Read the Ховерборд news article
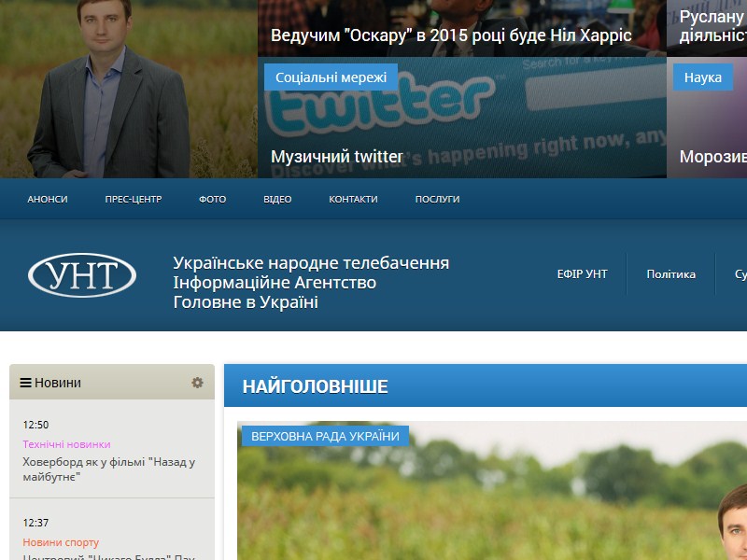747x560 pixels. click(x=107, y=469)
